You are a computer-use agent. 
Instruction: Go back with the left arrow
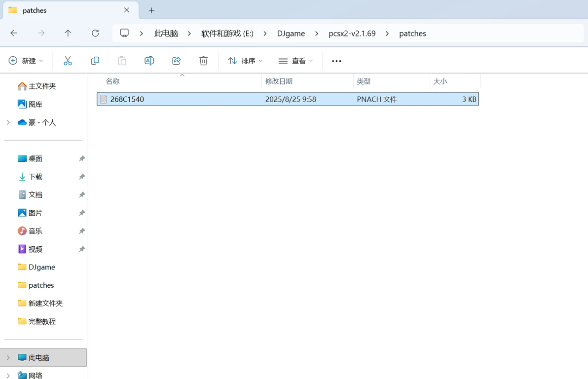[x=14, y=33]
